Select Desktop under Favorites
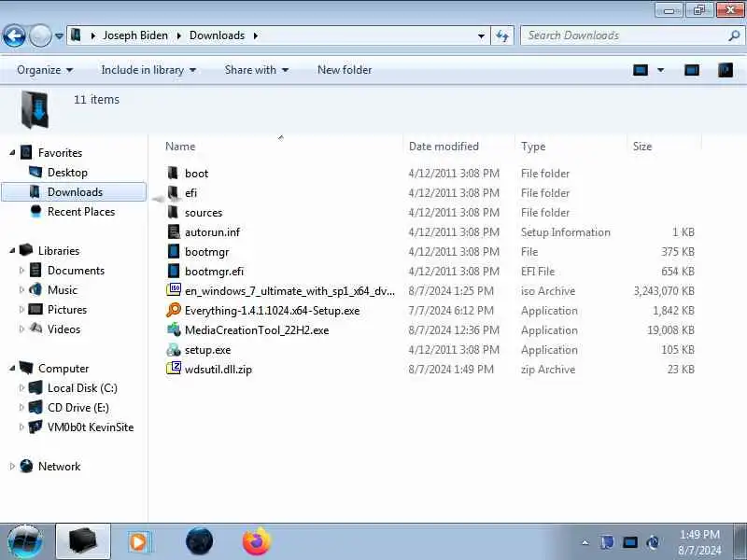The height and width of the screenshot is (560, 747). tap(67, 173)
